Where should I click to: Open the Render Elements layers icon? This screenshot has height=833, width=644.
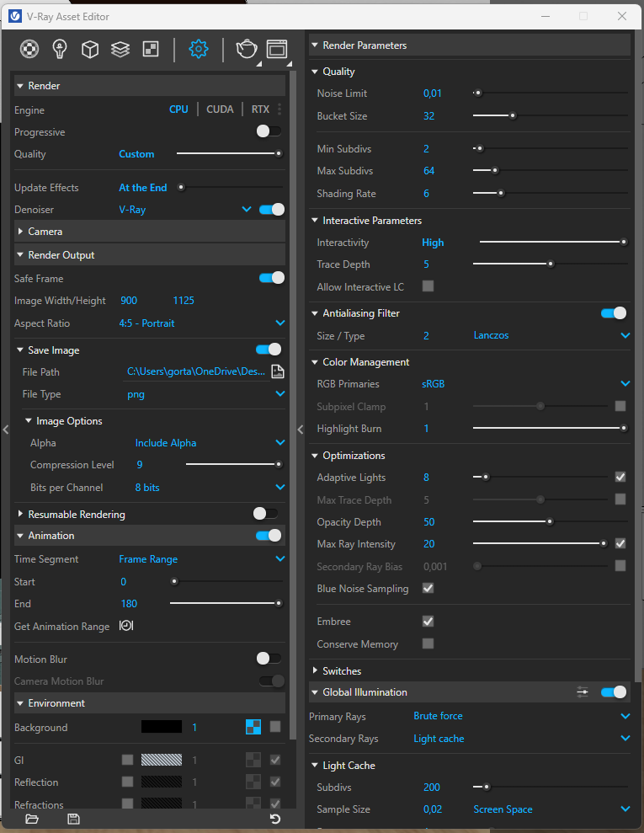click(120, 49)
